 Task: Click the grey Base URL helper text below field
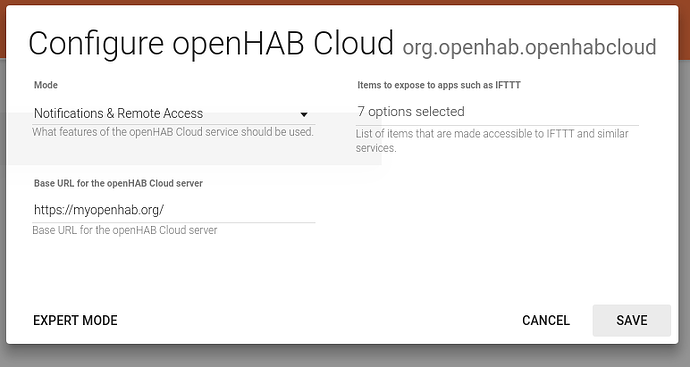(x=125, y=230)
